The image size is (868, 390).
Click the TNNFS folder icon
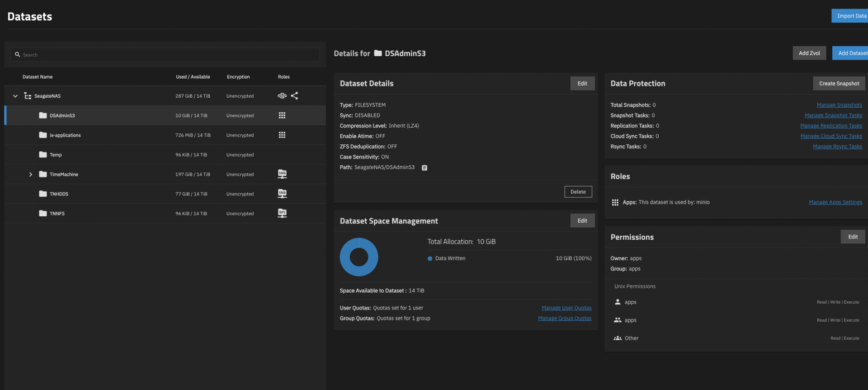click(x=43, y=214)
